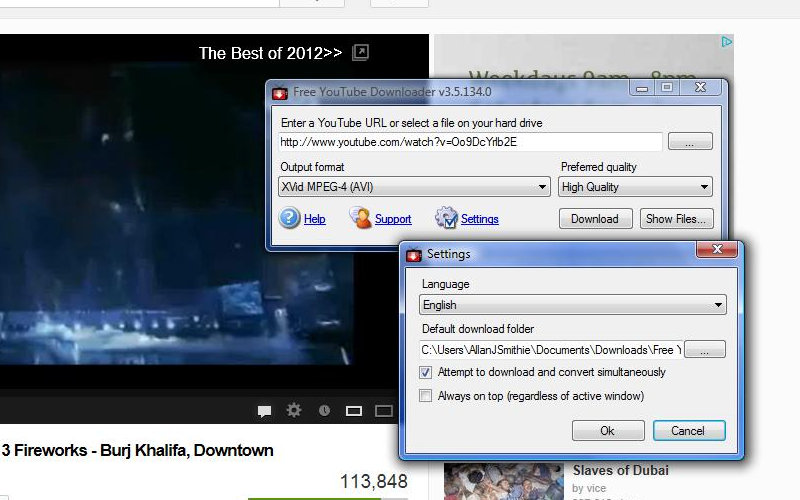
Task: Switch player to small size icon
Action: [x=354, y=411]
